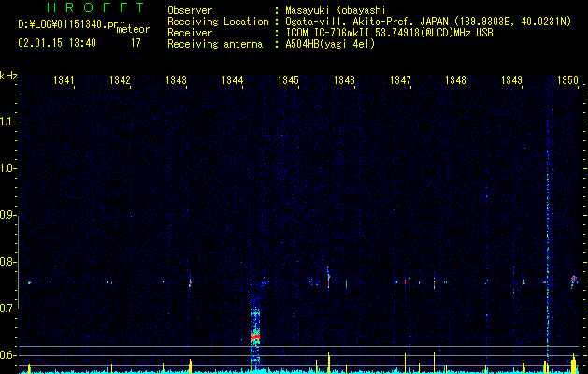The image size is (588, 374).
Task: Click the 1350 time axis marker
Action: click(x=567, y=80)
